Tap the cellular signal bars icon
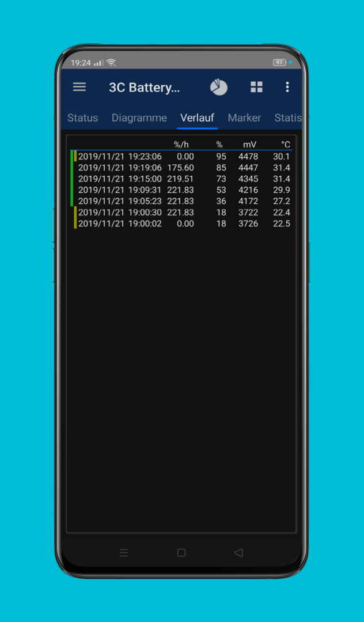Viewport: 364px width, 622px height. click(98, 63)
